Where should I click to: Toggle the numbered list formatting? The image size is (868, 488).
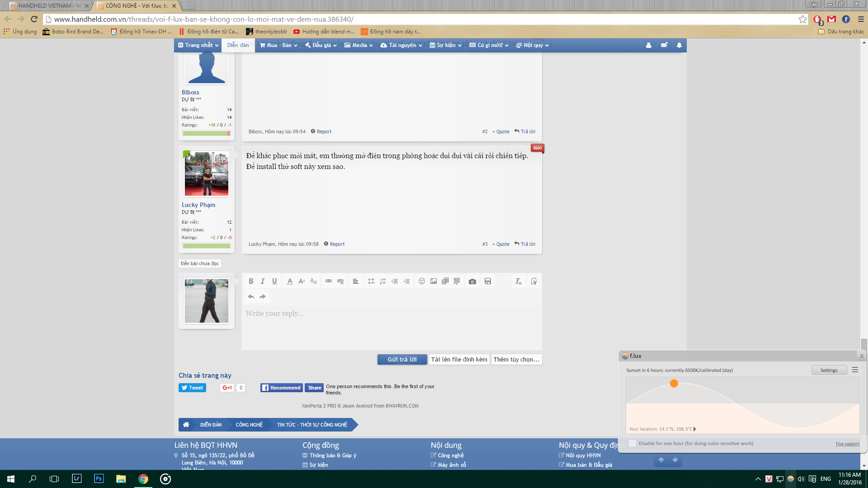point(383,281)
